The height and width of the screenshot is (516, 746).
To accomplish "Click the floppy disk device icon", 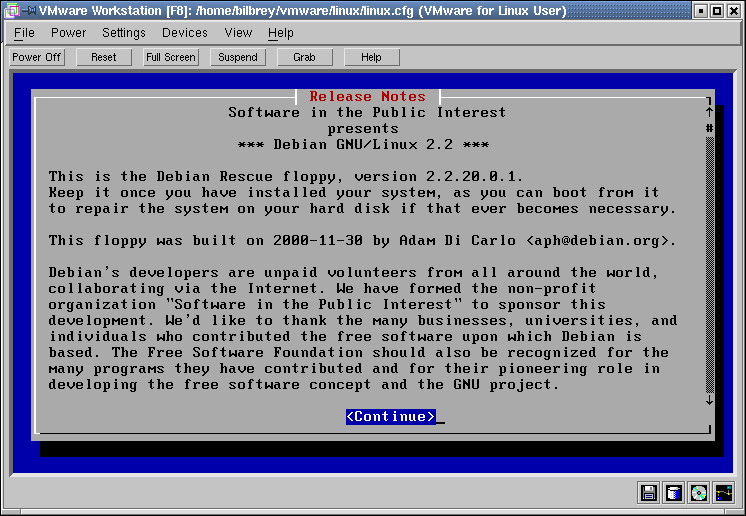I will 649,492.
